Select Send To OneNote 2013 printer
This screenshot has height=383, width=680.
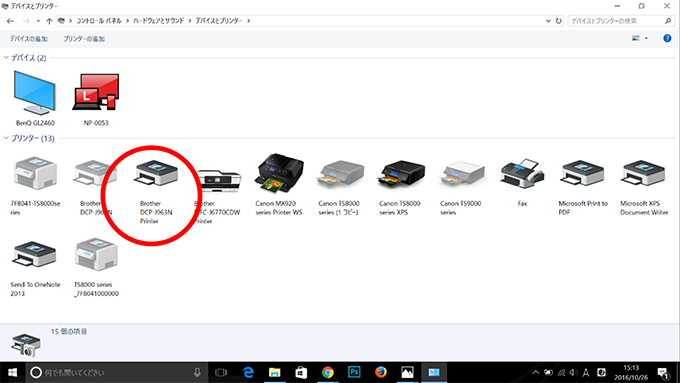point(35,268)
